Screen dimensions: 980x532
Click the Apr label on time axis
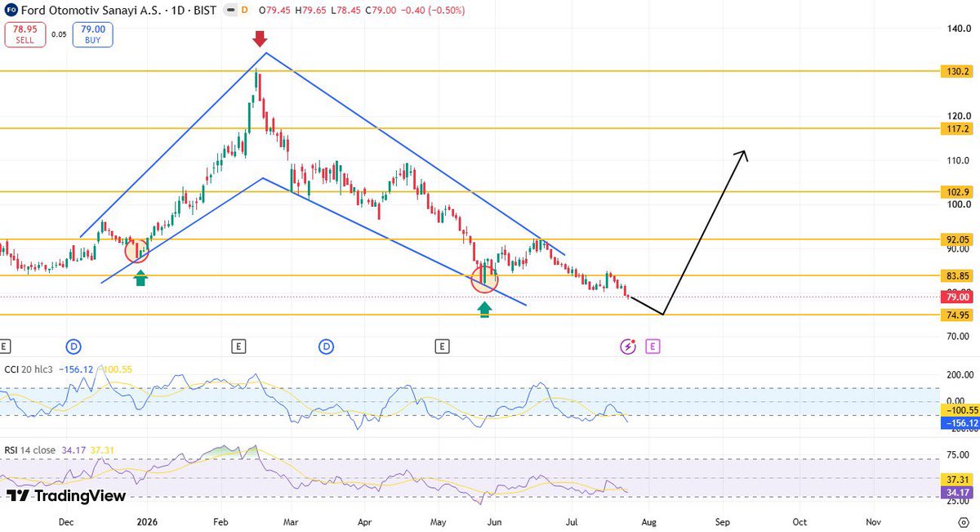[365, 521]
